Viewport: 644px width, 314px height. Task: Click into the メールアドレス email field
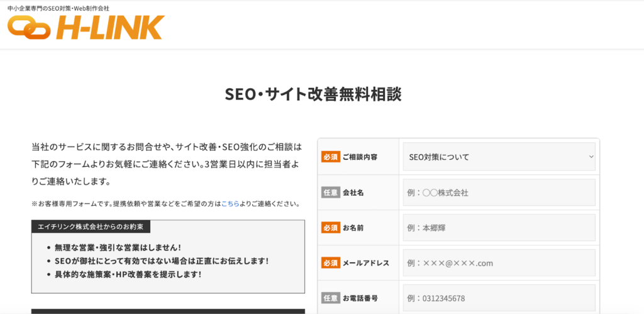499,263
